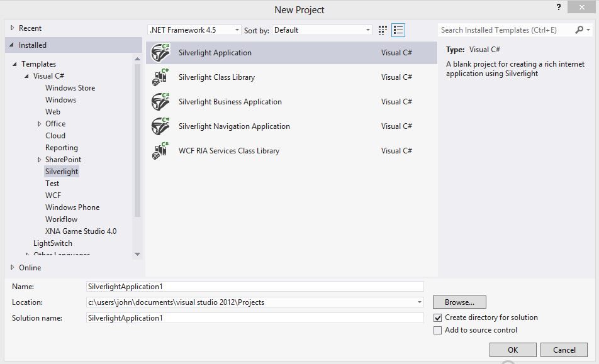Select the Cloud template category
Screen dimensions: 599x364
pyautogui.click(x=55, y=135)
